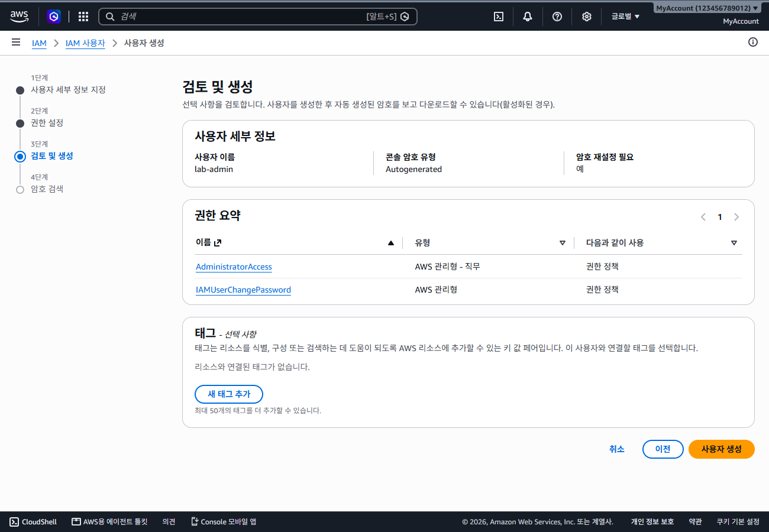The height and width of the screenshot is (532, 769).
Task: Open the help question mark icon
Action: tap(557, 17)
